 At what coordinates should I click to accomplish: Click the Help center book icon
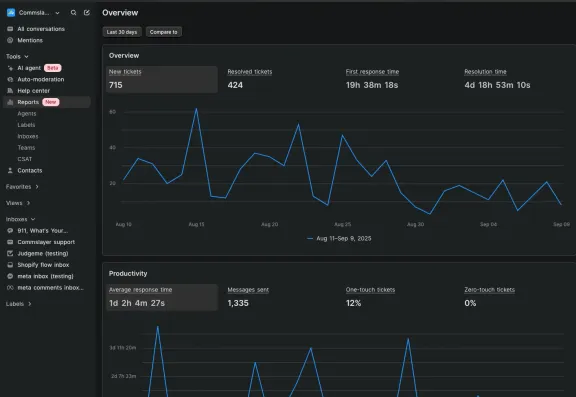pyautogui.click(x=10, y=91)
